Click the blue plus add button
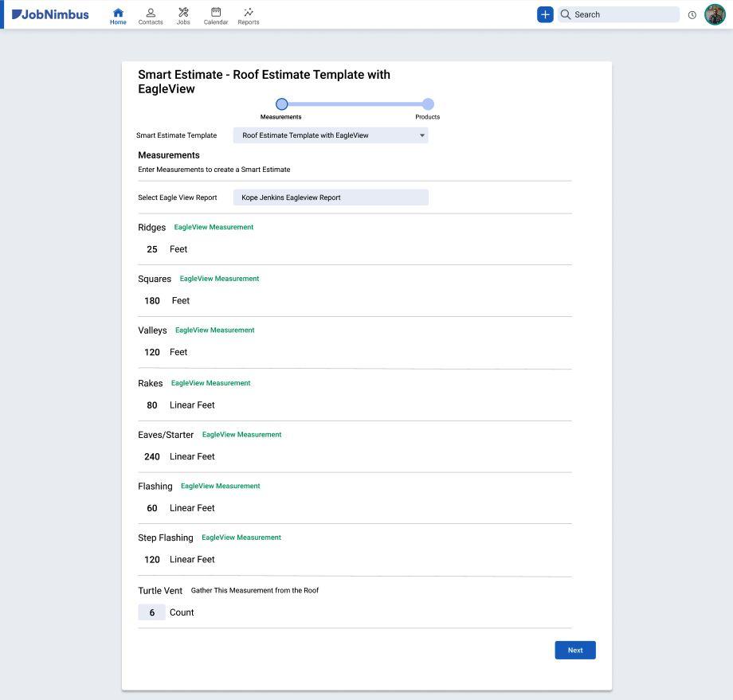The width and height of the screenshot is (733, 700). pyautogui.click(x=545, y=14)
